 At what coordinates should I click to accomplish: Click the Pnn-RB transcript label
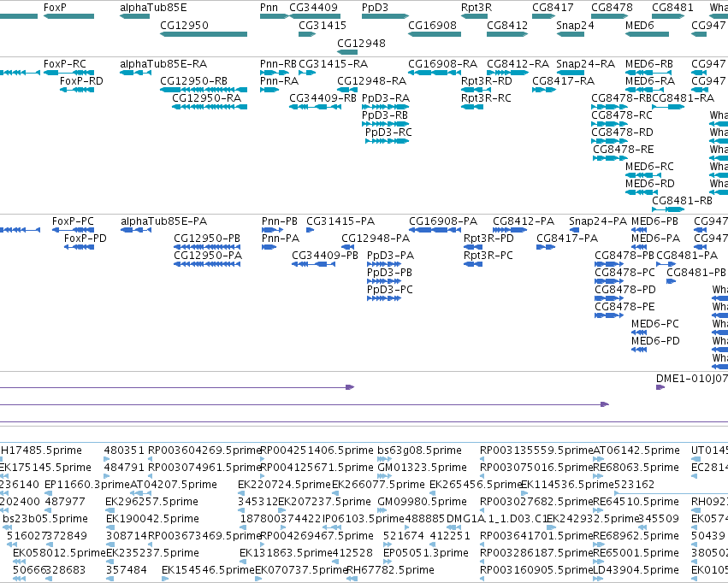tap(278, 63)
